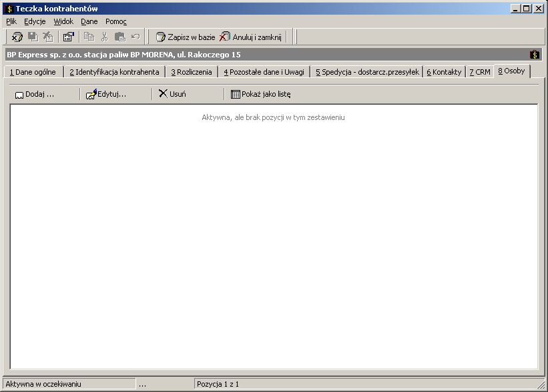Click the Cut scissors icon
Screen dimensions: 548x392
105,37
